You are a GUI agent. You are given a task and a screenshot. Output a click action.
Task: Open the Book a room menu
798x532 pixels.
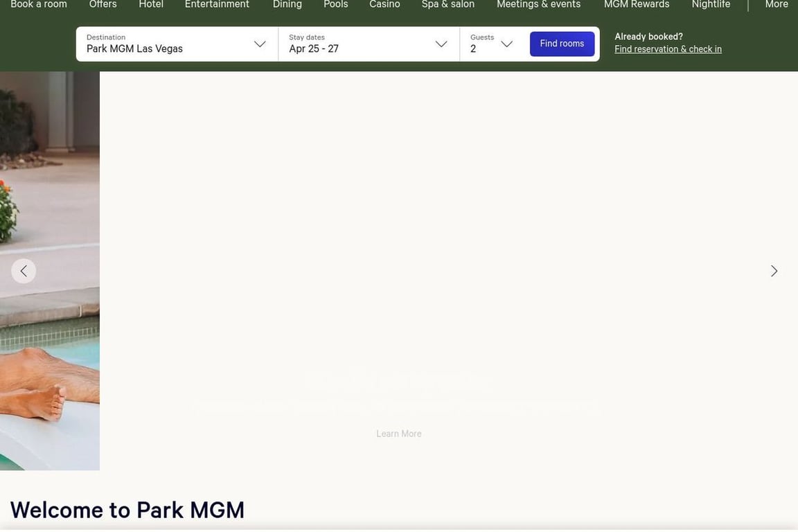39,5
